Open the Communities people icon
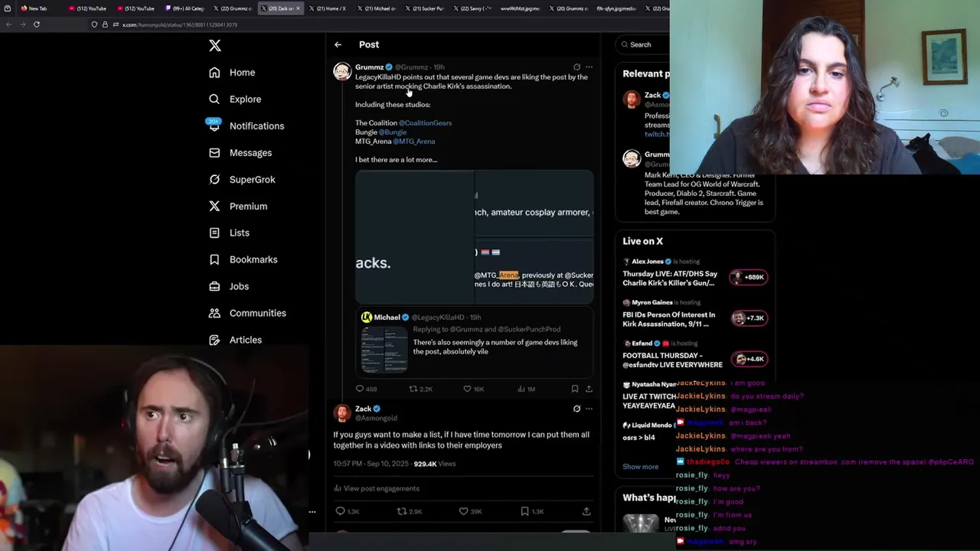Screen dimensions: 980x551 click(x=214, y=313)
